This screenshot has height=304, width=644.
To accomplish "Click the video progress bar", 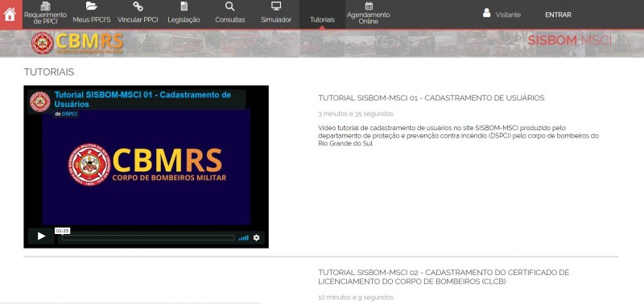I will (148, 237).
